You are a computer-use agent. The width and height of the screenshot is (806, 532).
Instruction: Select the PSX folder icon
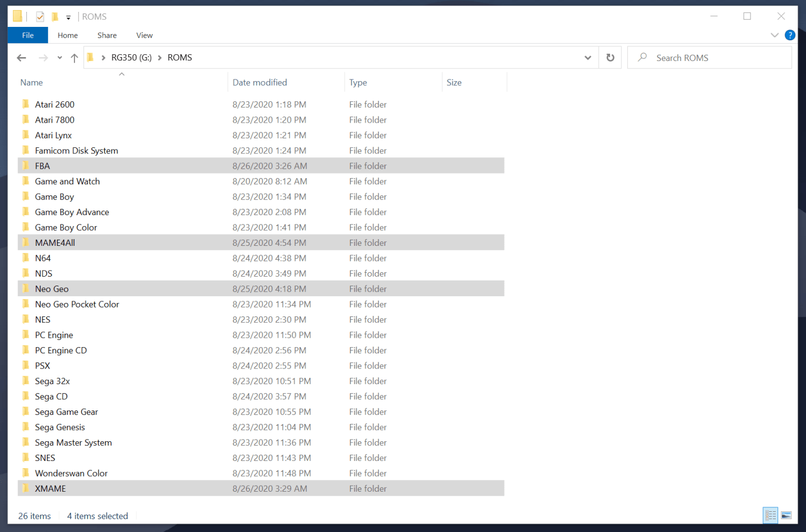26,366
